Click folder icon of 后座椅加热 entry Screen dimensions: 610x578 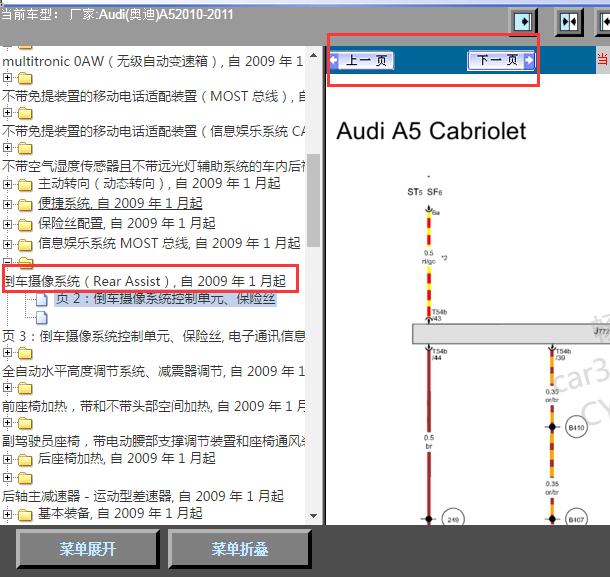coord(25,460)
